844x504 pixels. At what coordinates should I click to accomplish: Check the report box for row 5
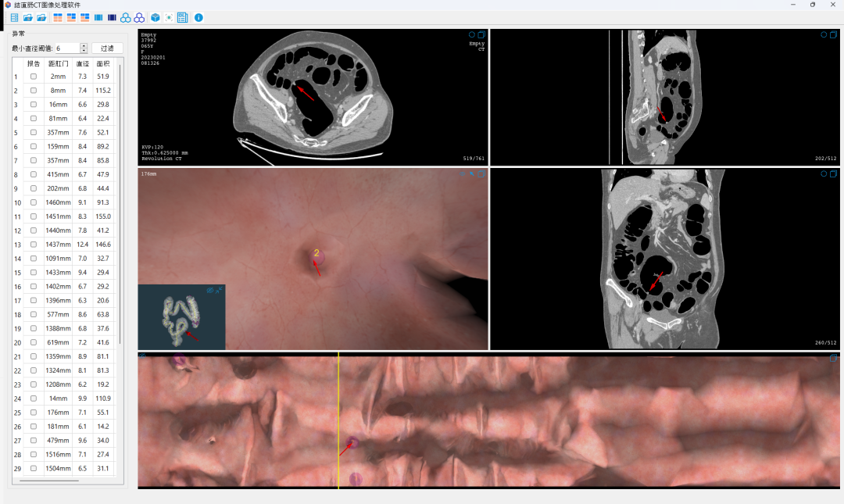34,133
